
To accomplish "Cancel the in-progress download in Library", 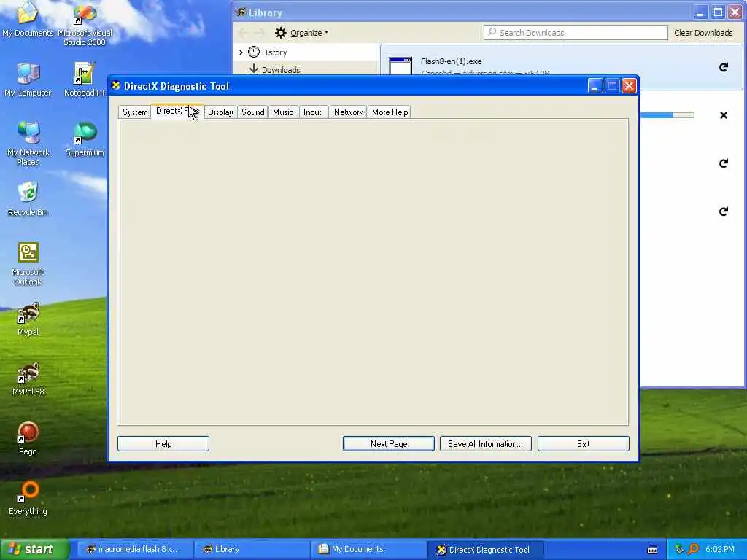I will pyautogui.click(x=723, y=115).
